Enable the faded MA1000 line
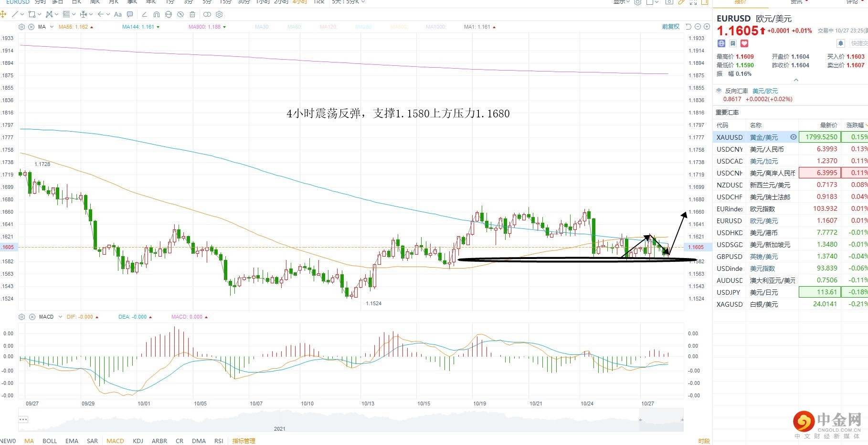The height and width of the screenshot is (445, 868). tap(436, 27)
